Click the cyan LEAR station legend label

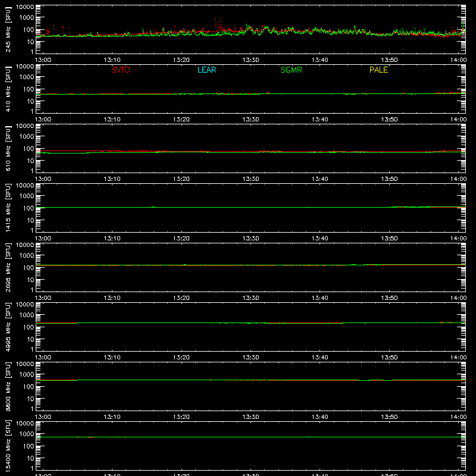click(206, 70)
